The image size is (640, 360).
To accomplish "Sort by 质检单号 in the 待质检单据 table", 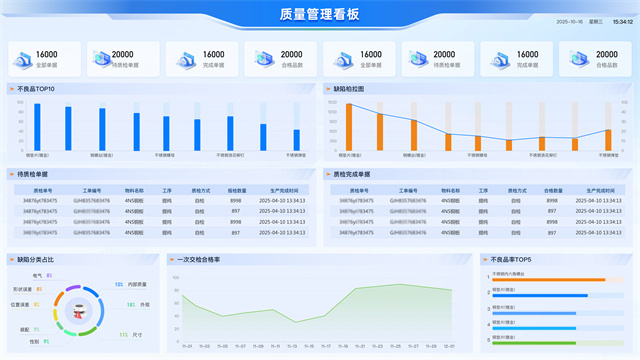I will tap(42, 191).
